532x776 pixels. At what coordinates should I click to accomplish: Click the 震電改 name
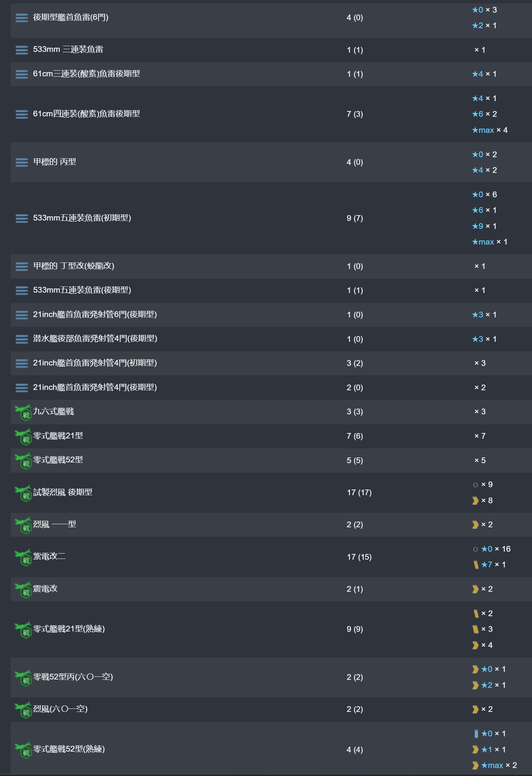tap(45, 589)
